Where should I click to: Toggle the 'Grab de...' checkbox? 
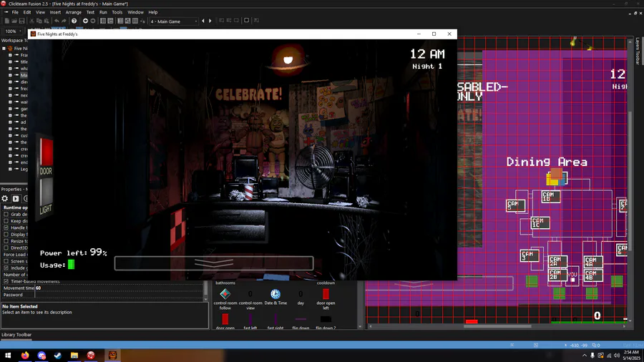pyautogui.click(x=6, y=214)
